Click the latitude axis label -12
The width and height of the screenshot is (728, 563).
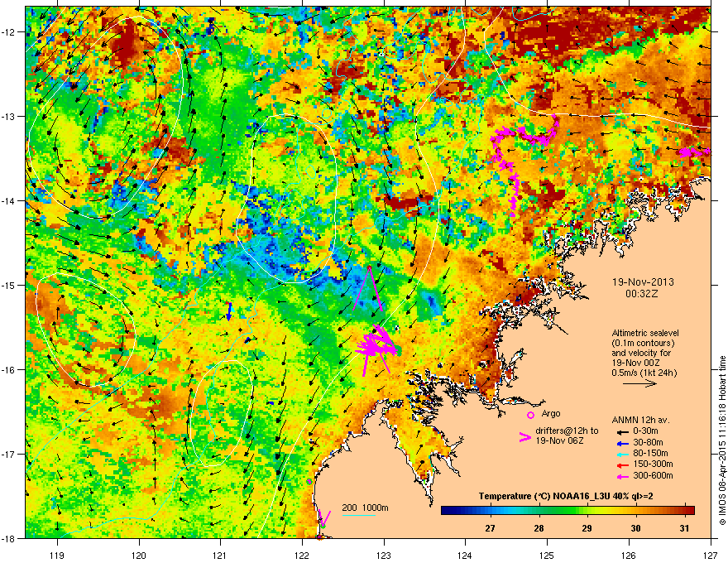pos(9,32)
